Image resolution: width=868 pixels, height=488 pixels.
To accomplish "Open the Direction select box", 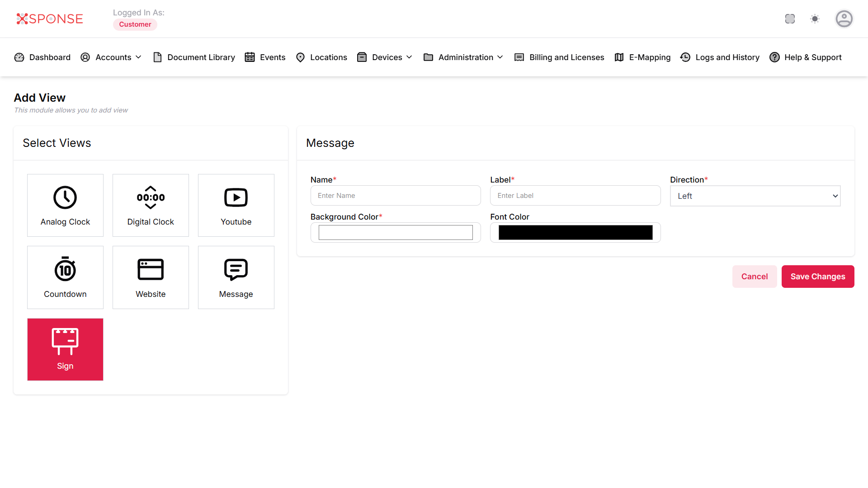I will [x=755, y=196].
